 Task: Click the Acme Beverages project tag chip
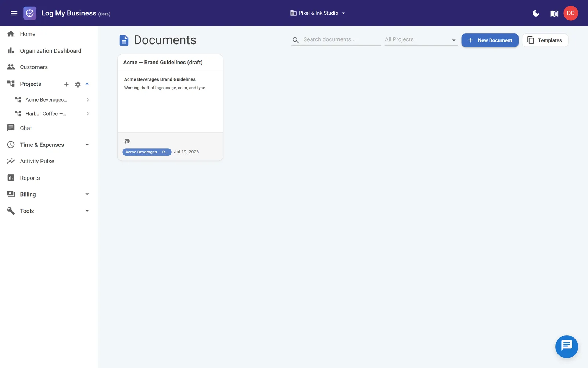pos(147,152)
